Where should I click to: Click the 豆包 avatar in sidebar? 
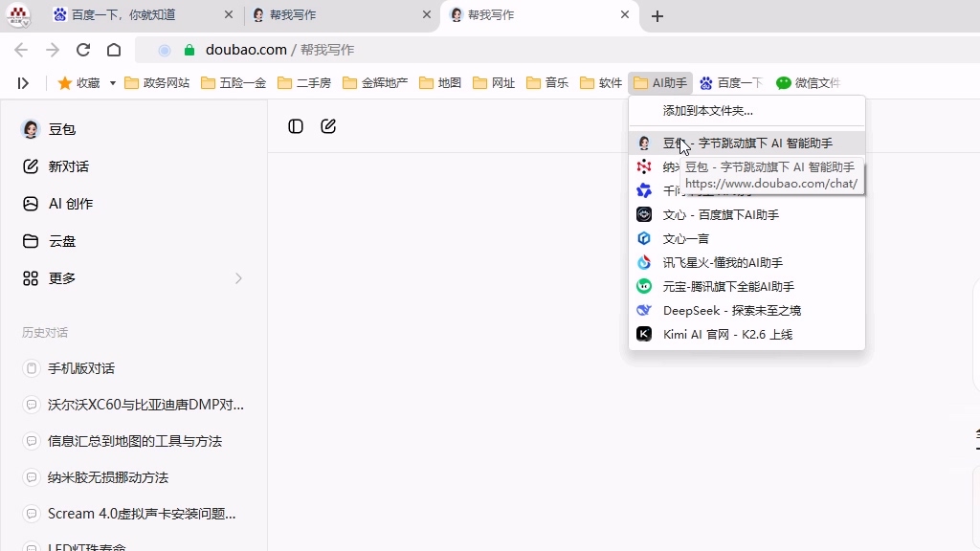point(31,129)
